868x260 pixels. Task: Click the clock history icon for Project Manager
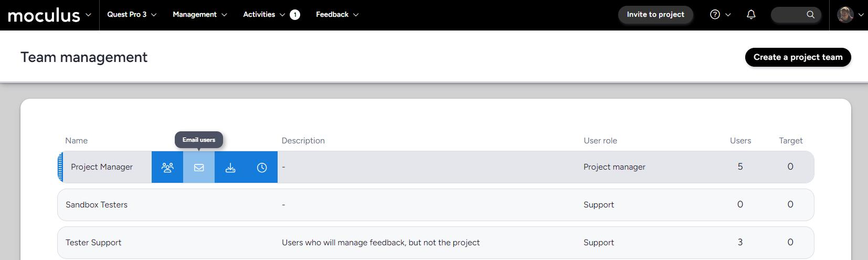(262, 168)
